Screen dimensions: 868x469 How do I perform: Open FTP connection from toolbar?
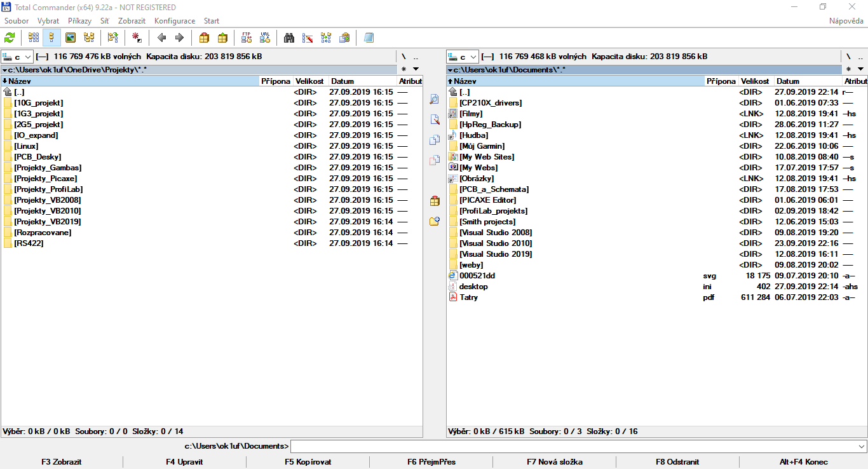pyautogui.click(x=247, y=37)
